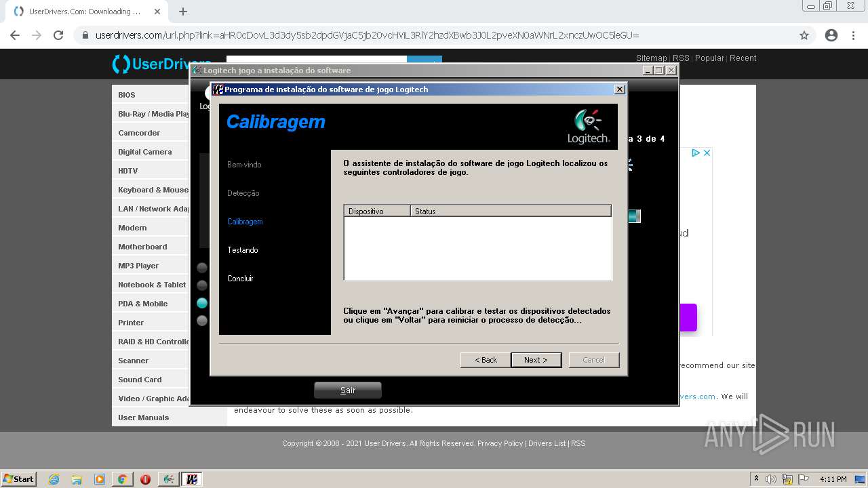Close the UserDrivers.Com browser tab
The width and height of the screenshot is (868, 488).
click(x=157, y=12)
